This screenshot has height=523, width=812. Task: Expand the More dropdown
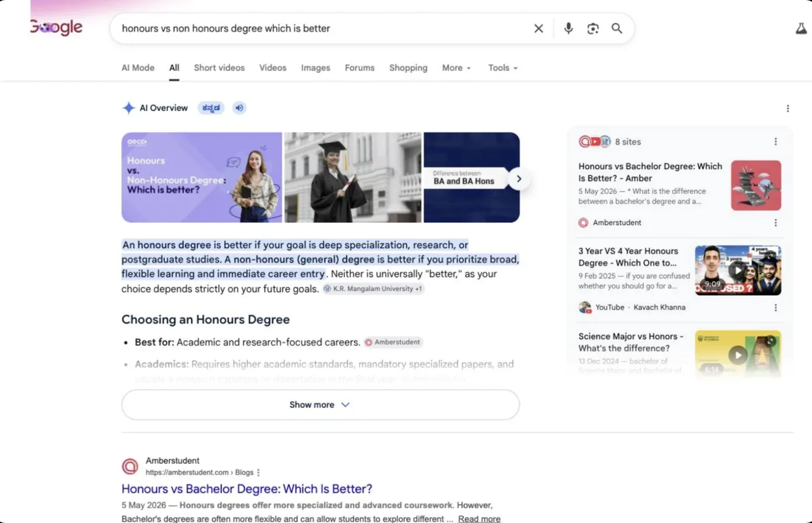[457, 68]
